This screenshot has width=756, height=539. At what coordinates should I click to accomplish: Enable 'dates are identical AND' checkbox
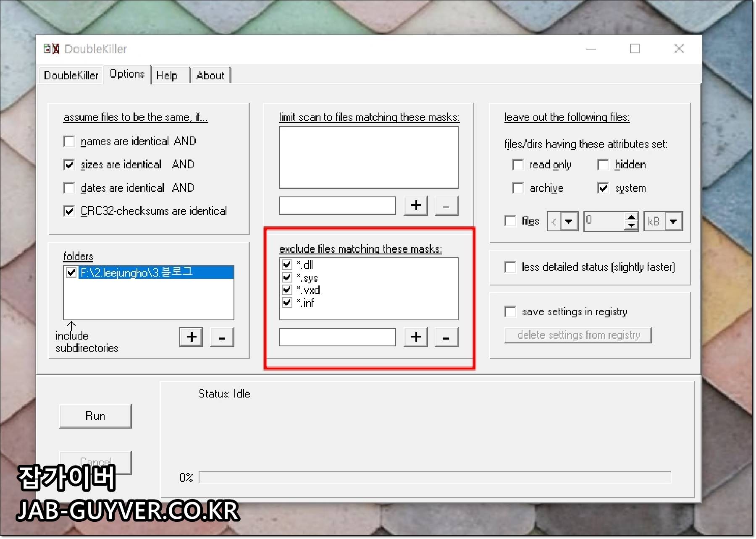pos(69,188)
